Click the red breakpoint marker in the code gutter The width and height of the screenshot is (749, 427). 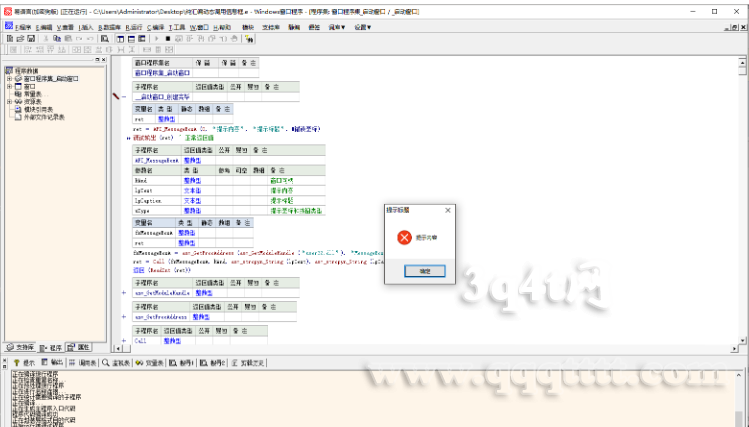(x=116, y=96)
